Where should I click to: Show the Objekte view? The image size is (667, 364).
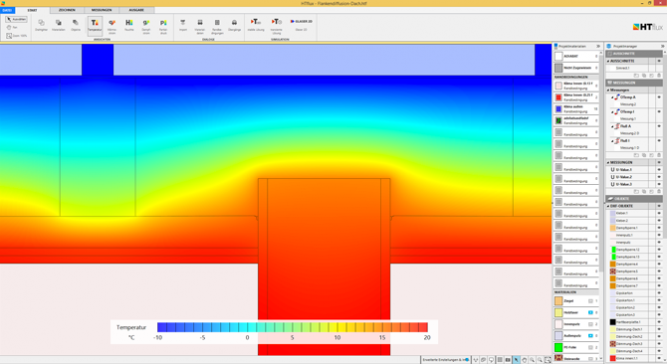click(75, 26)
